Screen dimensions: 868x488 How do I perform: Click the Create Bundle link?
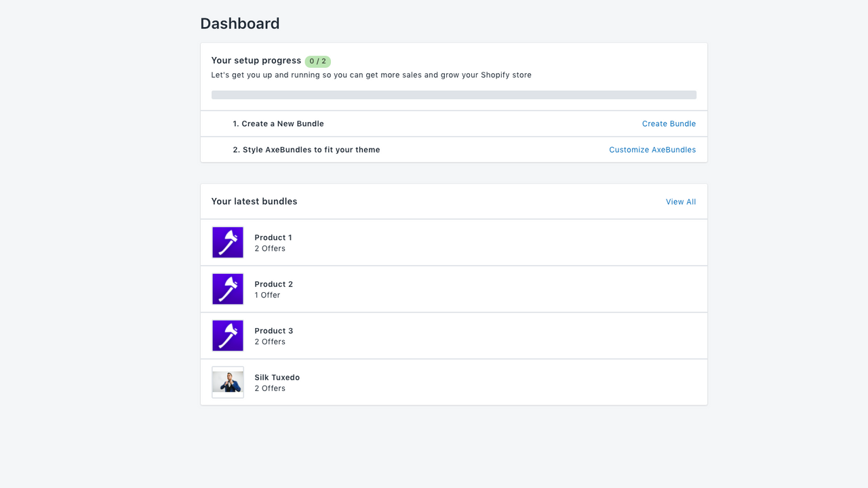[x=669, y=123]
